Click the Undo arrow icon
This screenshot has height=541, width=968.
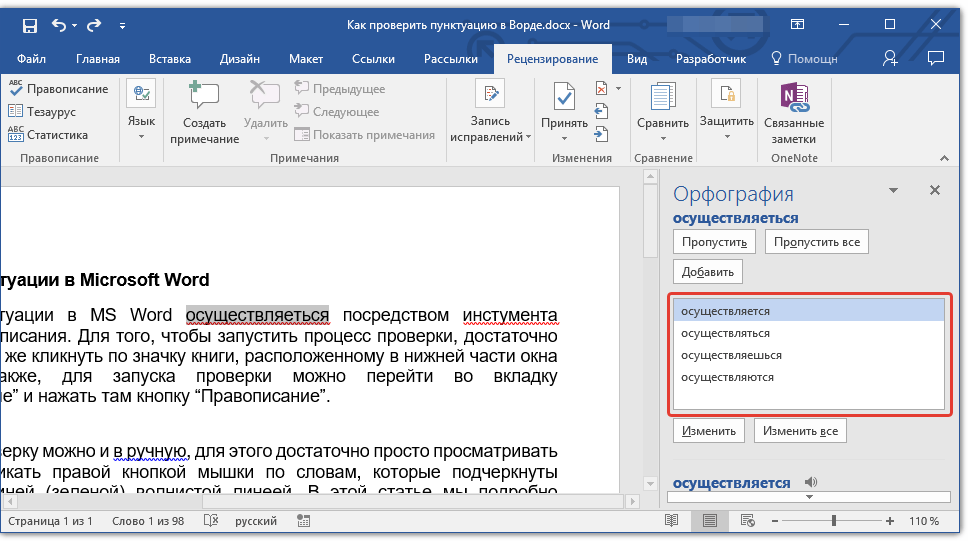59,25
